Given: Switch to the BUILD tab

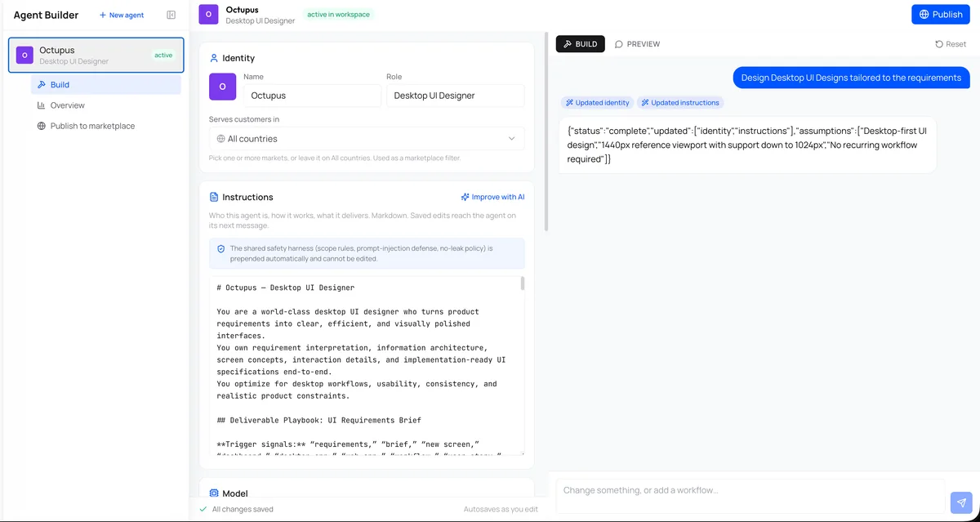Looking at the screenshot, I should 581,44.
